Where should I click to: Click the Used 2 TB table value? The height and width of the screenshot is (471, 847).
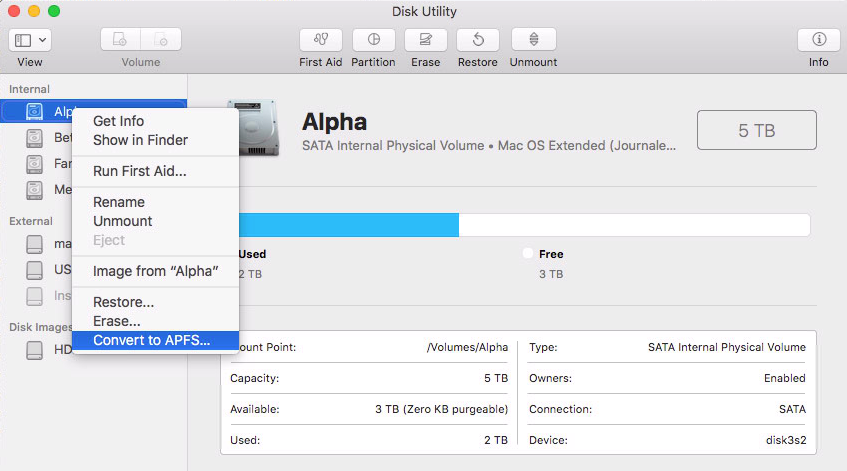click(x=496, y=440)
